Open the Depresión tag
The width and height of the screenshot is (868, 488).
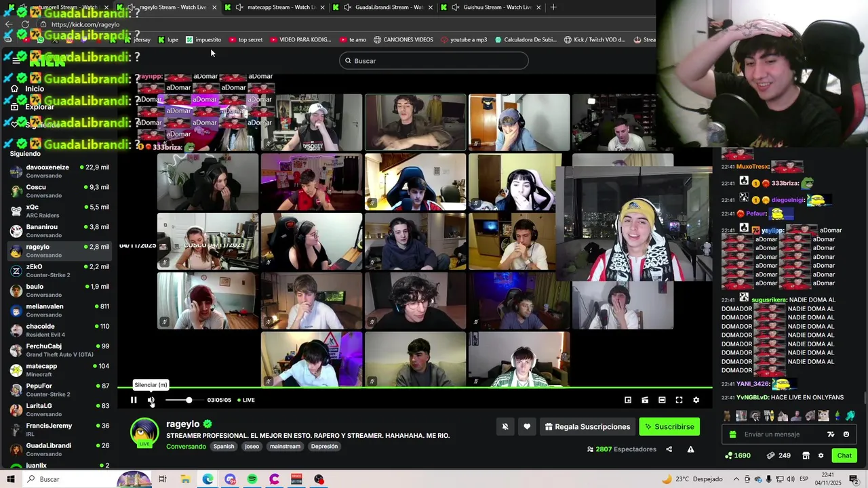point(324,447)
